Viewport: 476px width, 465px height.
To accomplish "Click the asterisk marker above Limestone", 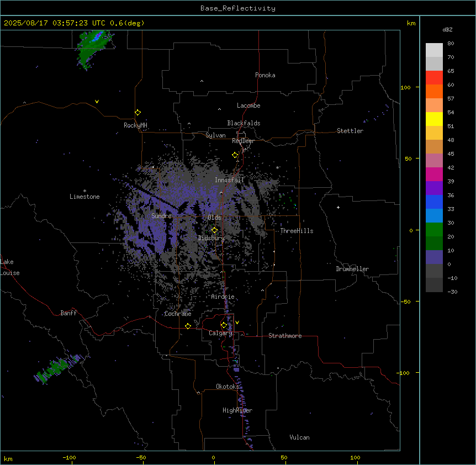I will (84, 191).
